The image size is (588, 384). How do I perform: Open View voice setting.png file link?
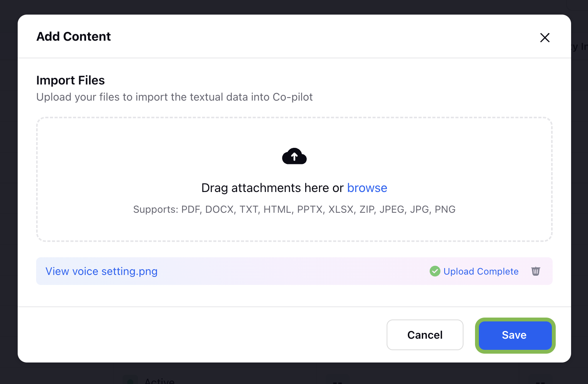point(101,271)
